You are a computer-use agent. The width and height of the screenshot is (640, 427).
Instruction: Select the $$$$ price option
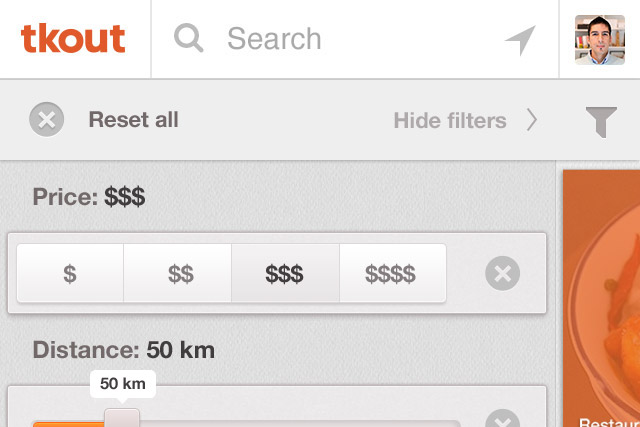[393, 273]
